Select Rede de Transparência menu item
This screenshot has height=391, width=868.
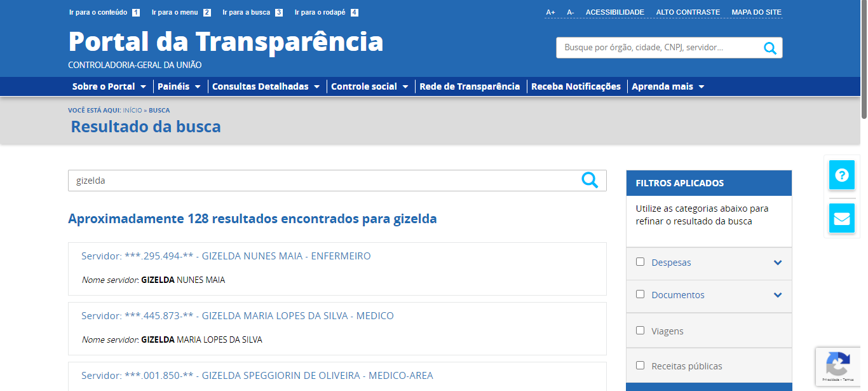point(470,86)
